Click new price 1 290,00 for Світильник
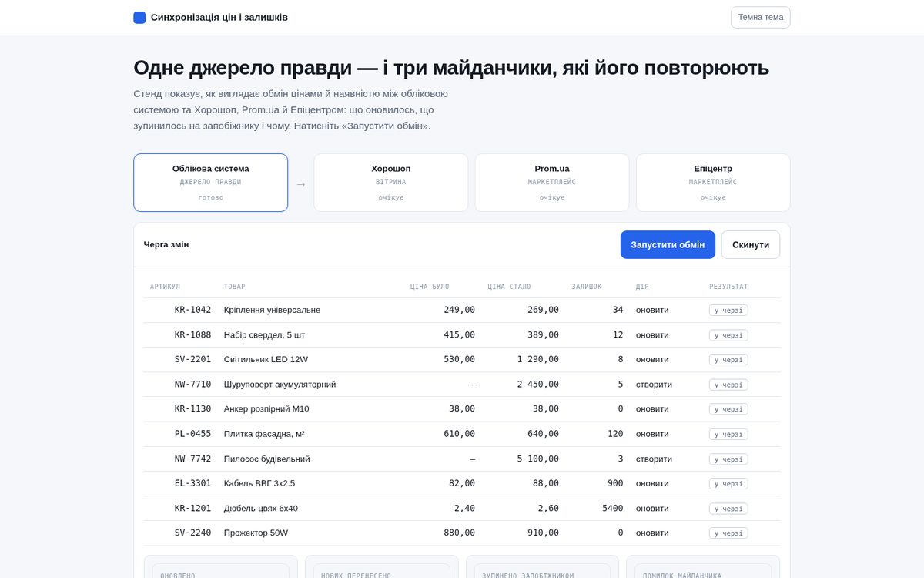924x578 pixels. coord(538,359)
